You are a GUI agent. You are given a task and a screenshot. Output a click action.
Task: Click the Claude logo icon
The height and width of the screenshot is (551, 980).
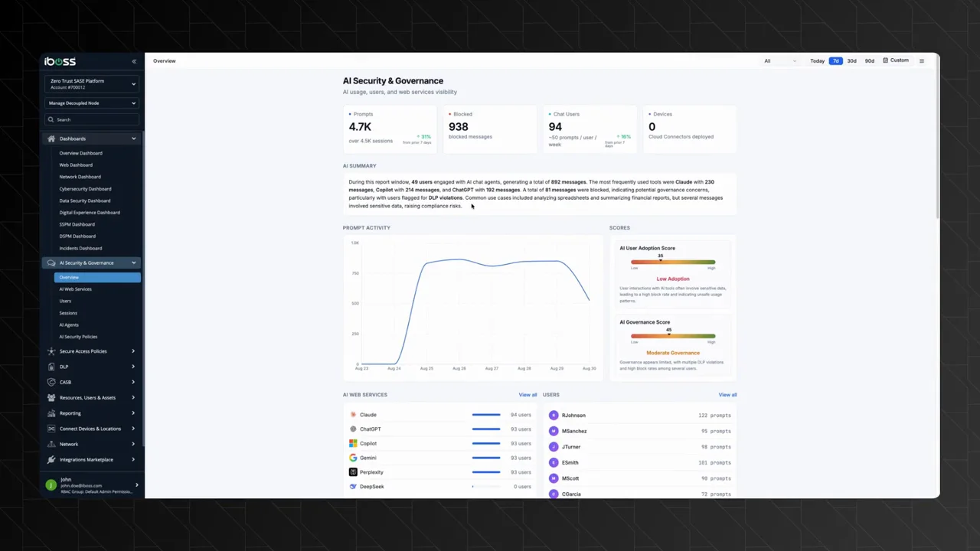pos(353,415)
